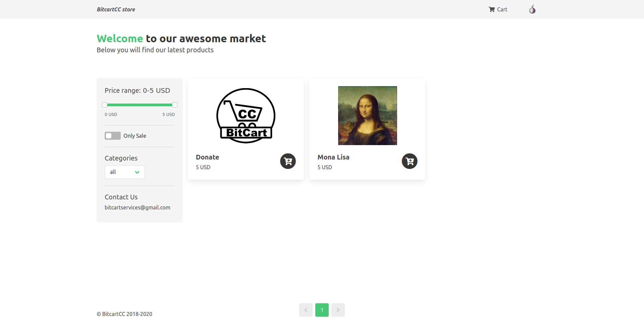
Task: Go to BitcartCC store home link
Action: (116, 9)
